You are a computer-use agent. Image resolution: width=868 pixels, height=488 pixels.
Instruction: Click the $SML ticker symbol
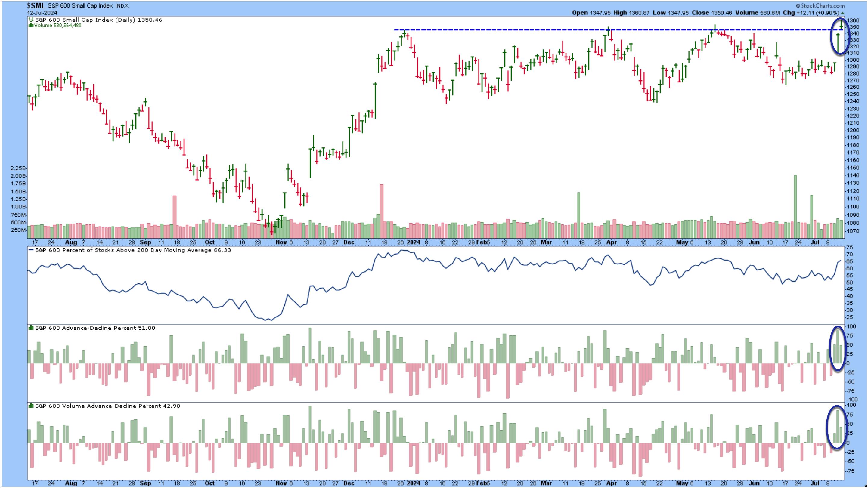pyautogui.click(x=36, y=6)
